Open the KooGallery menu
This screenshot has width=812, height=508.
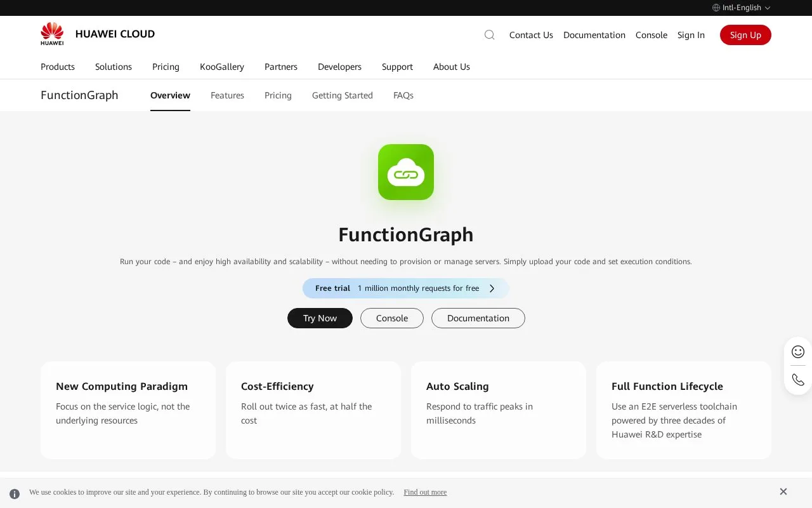pyautogui.click(x=222, y=67)
